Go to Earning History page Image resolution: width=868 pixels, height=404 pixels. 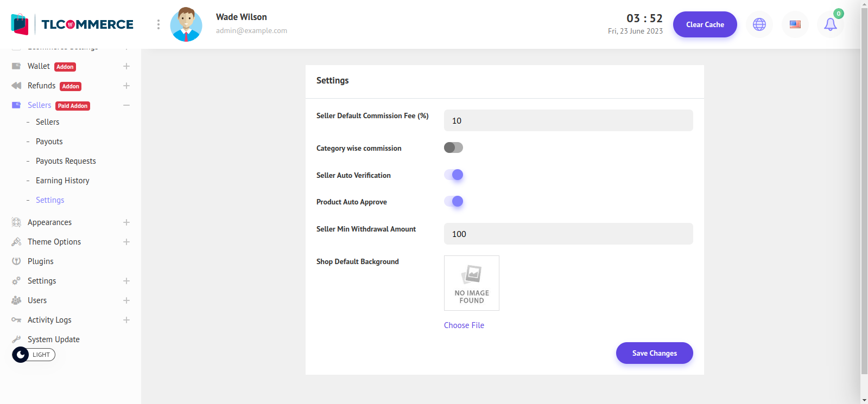[x=62, y=181]
